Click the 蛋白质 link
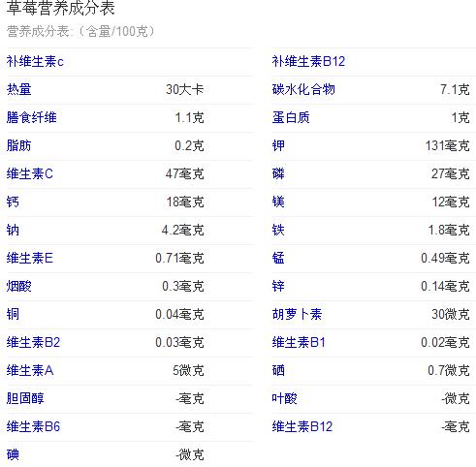The height and width of the screenshot is (467, 476). tap(291, 117)
